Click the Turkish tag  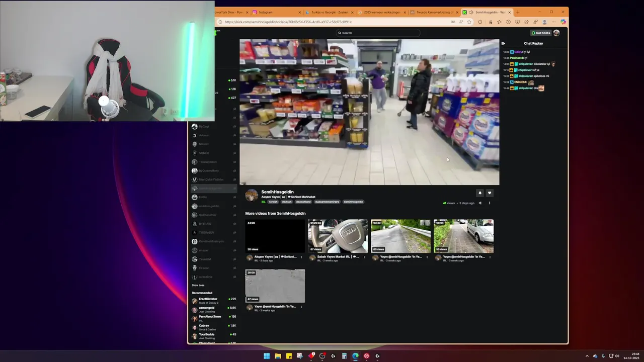tap(273, 202)
